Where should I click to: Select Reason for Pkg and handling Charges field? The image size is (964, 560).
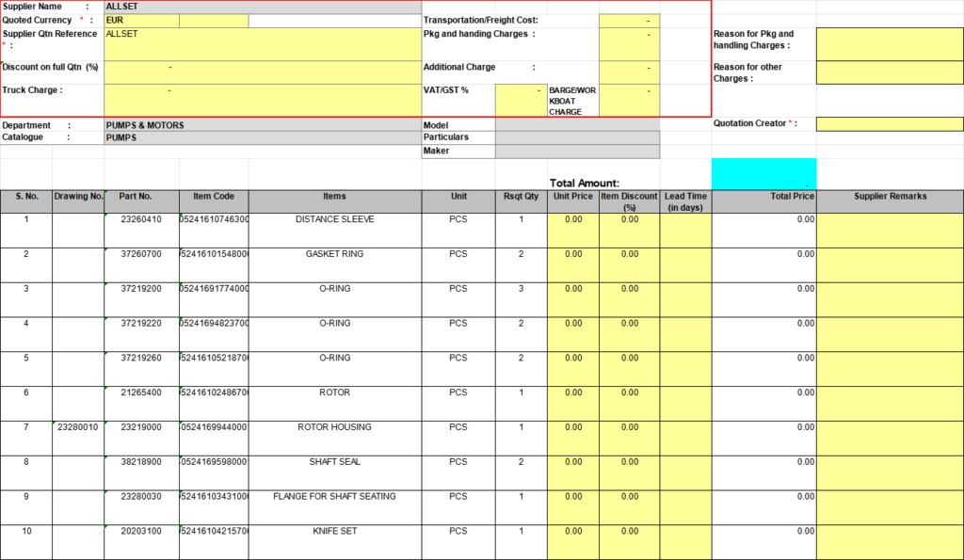point(889,43)
